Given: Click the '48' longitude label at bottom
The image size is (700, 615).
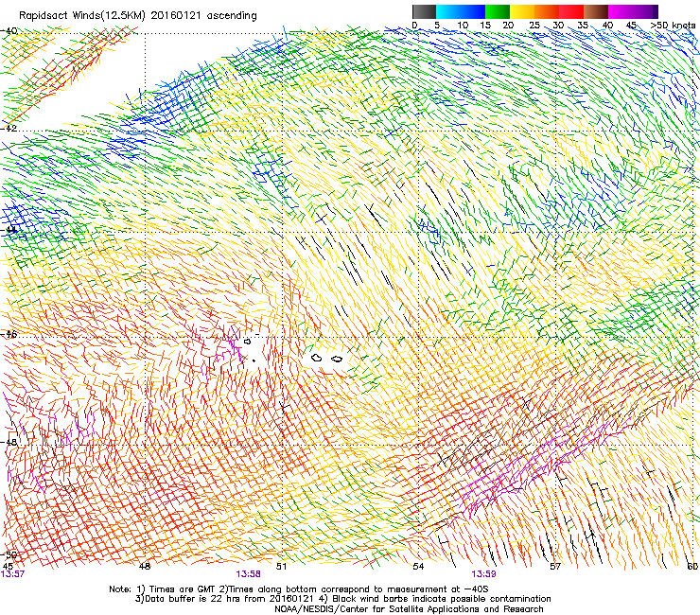Looking at the screenshot, I should (x=145, y=567).
